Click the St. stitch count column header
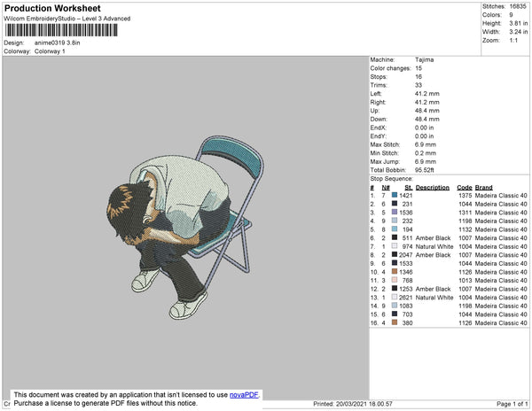 tap(408, 187)
